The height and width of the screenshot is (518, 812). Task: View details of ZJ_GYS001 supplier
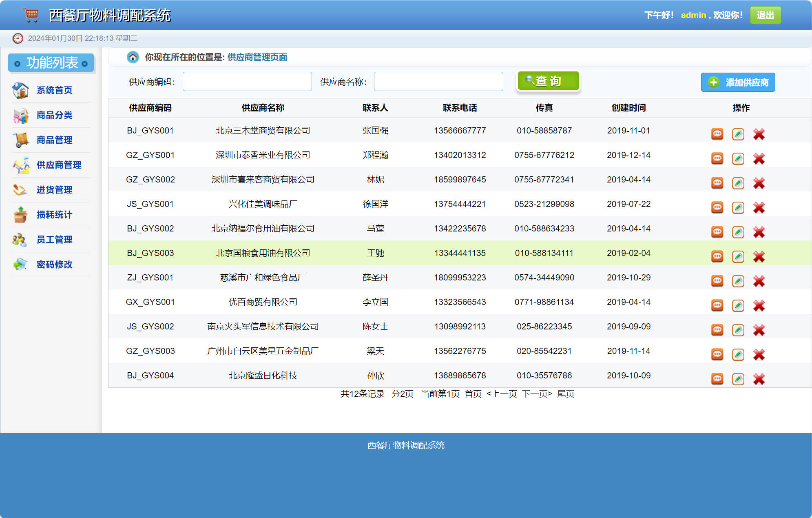pos(717,281)
